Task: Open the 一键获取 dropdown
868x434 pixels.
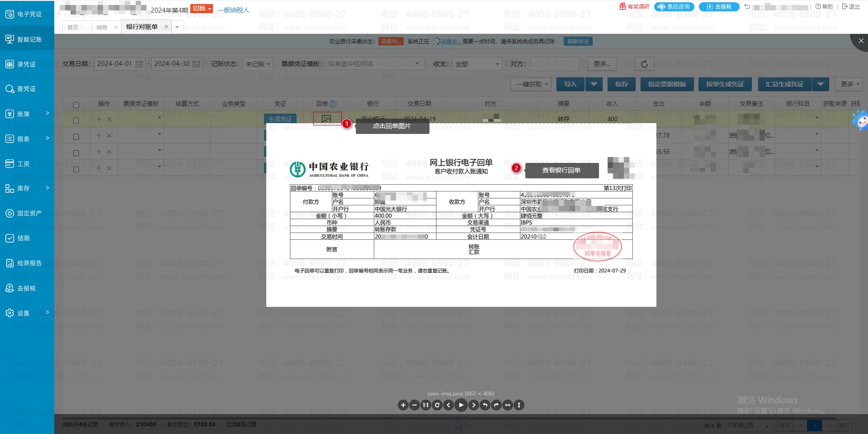Action: pyautogui.click(x=532, y=84)
